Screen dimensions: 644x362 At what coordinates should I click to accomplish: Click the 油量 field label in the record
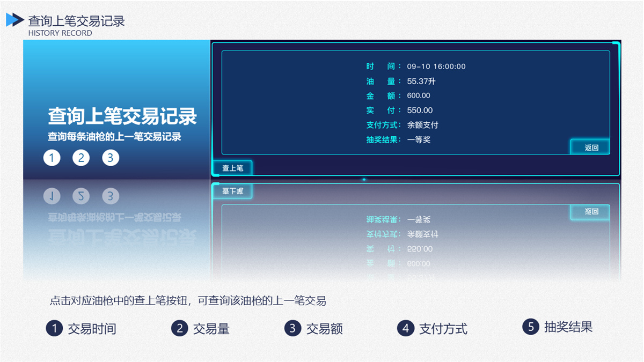(384, 81)
